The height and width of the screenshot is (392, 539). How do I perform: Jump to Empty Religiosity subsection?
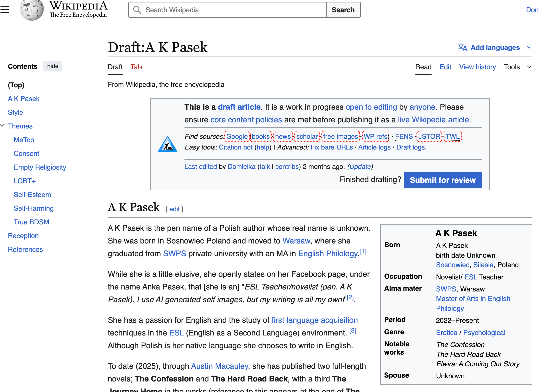(x=40, y=167)
